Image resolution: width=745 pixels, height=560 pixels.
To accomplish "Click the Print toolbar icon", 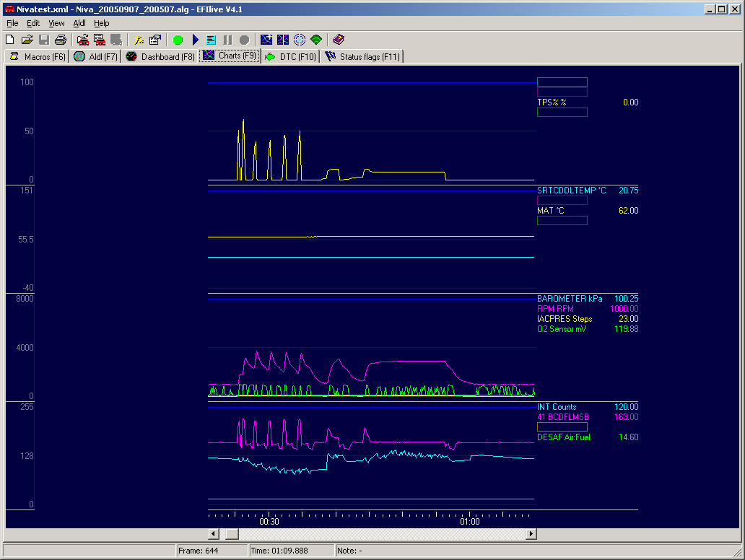I will click(61, 40).
